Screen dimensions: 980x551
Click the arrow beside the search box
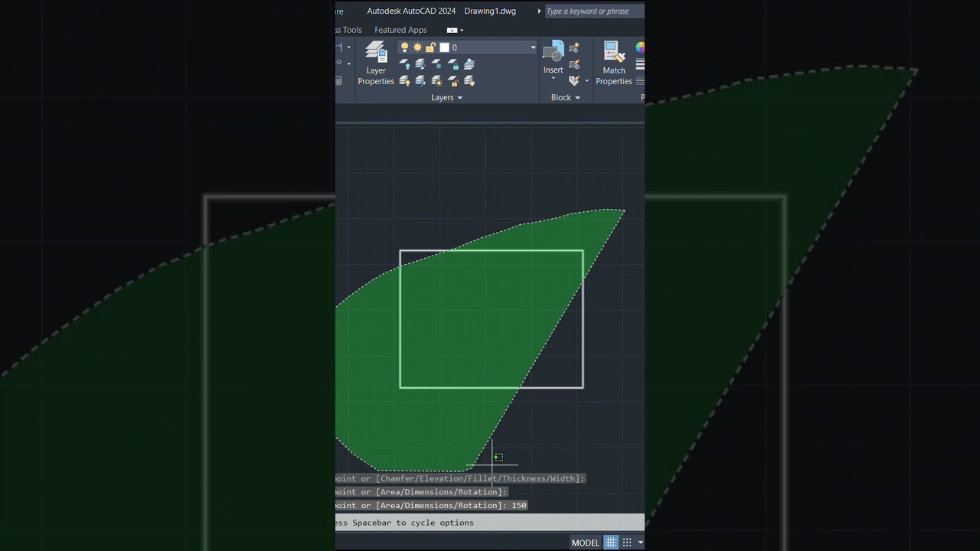pyautogui.click(x=539, y=11)
